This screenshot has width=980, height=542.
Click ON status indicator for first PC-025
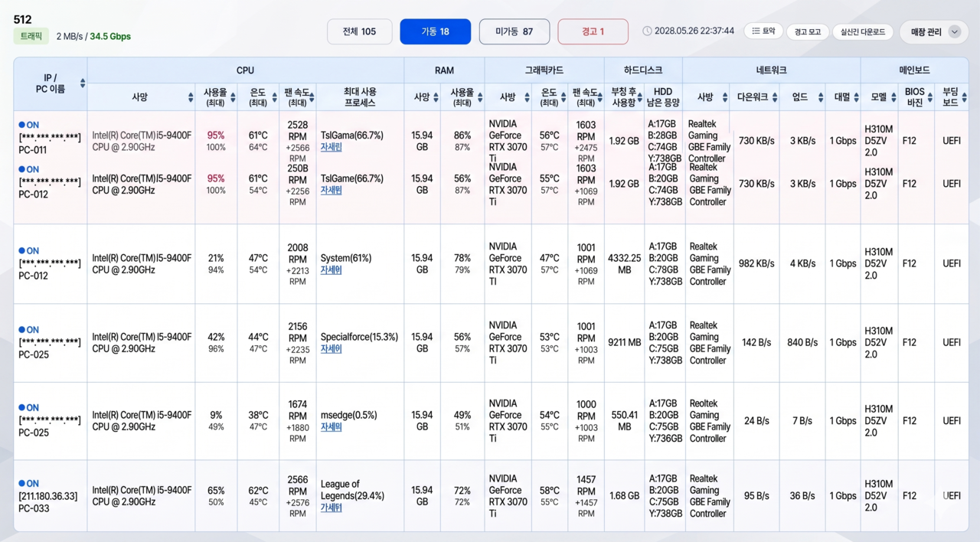click(x=22, y=330)
